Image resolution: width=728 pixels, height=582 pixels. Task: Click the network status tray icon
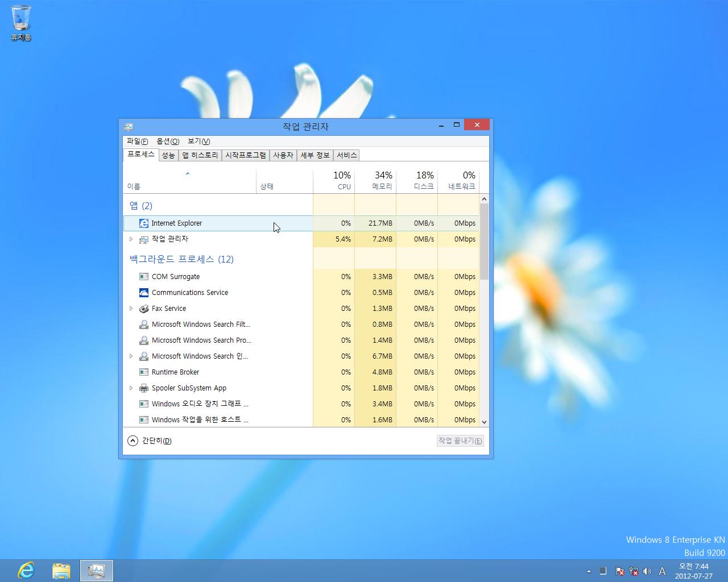tap(633, 571)
